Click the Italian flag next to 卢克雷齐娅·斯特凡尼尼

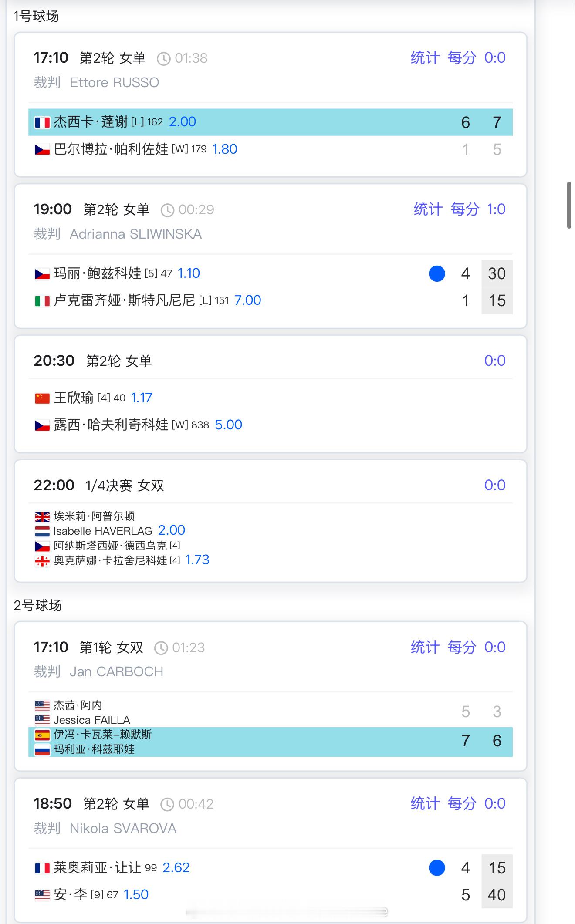click(42, 300)
